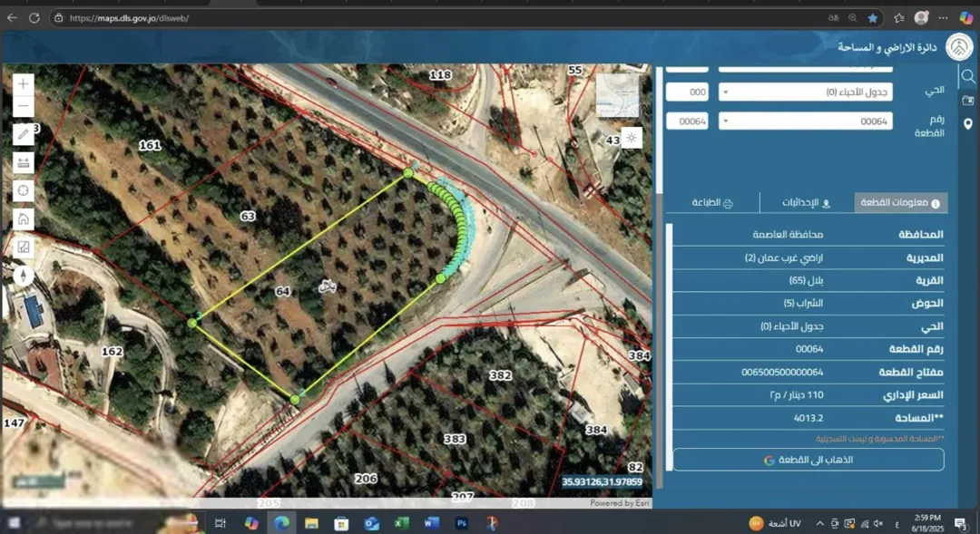The height and width of the screenshot is (534, 980).
Task: Select اراضي غرب عمان (2) value
Action: coord(784,257)
